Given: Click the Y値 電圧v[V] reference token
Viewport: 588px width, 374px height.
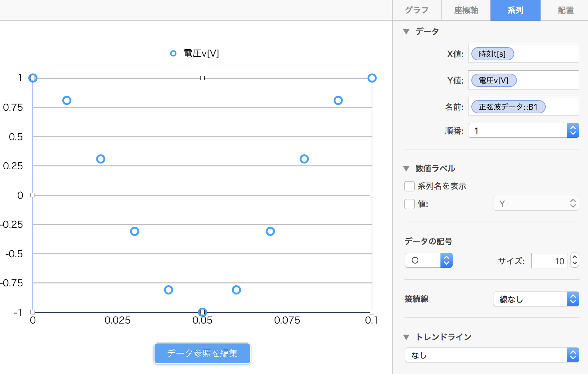Looking at the screenshot, I should click(x=494, y=81).
